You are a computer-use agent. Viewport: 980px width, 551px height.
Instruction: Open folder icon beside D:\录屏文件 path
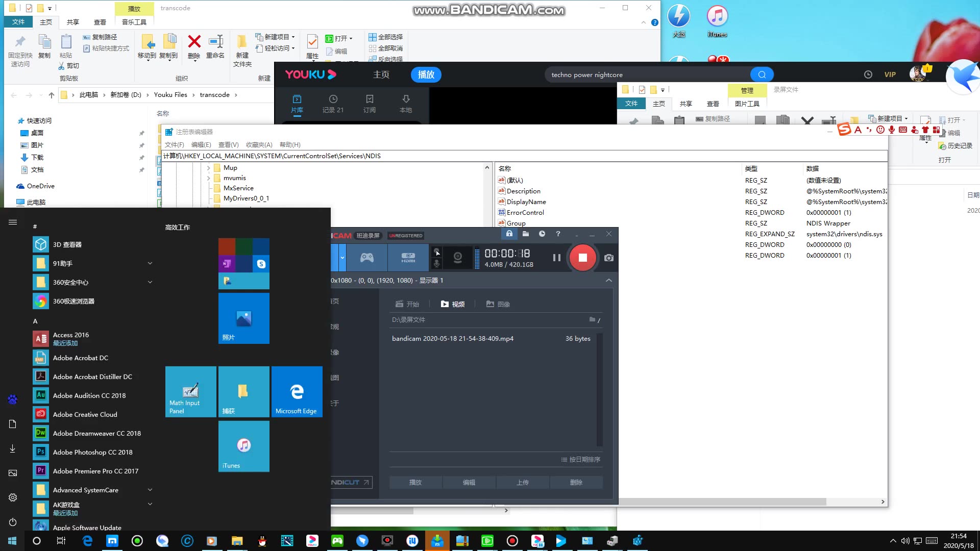(593, 319)
